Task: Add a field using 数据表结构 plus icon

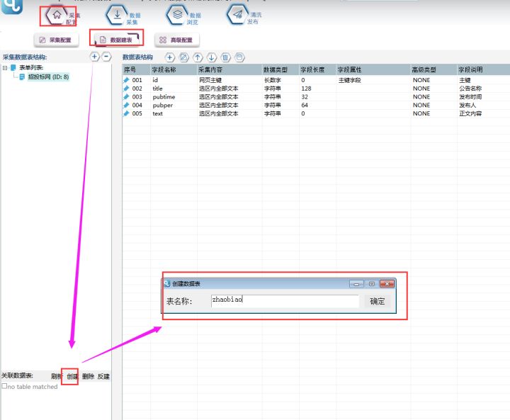Action: click(169, 57)
